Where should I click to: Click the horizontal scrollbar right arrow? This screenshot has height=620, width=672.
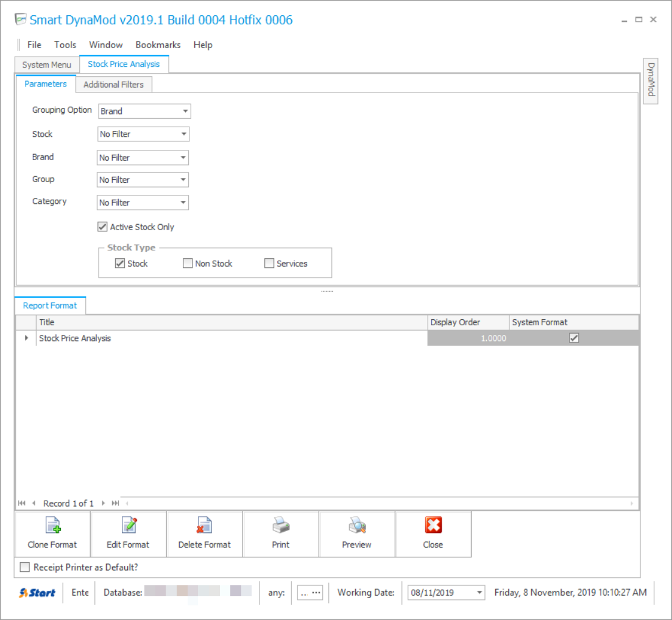pos(632,503)
